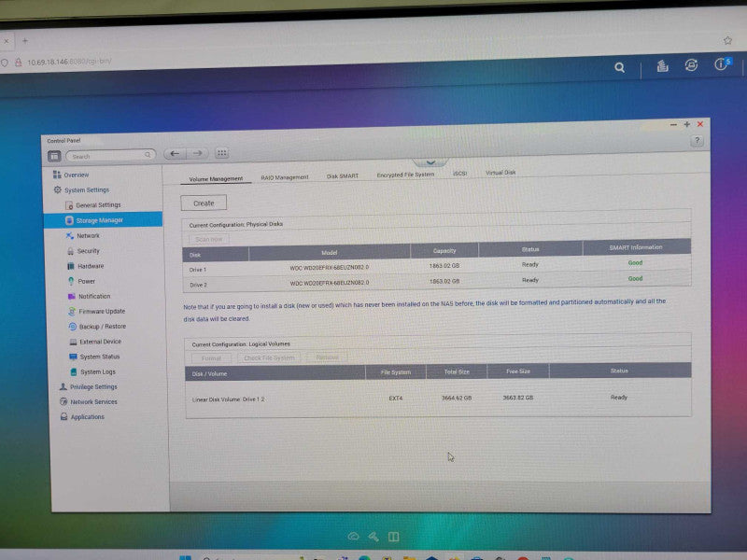Open the Network settings icon
This screenshot has width=747, height=560.
70,236
